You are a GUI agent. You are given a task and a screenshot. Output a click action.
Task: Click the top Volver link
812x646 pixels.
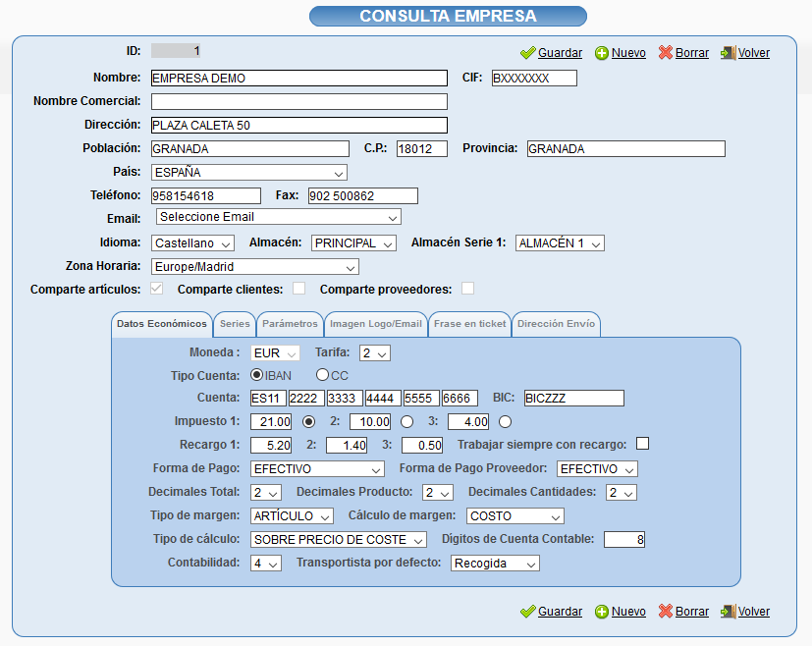[x=753, y=53]
